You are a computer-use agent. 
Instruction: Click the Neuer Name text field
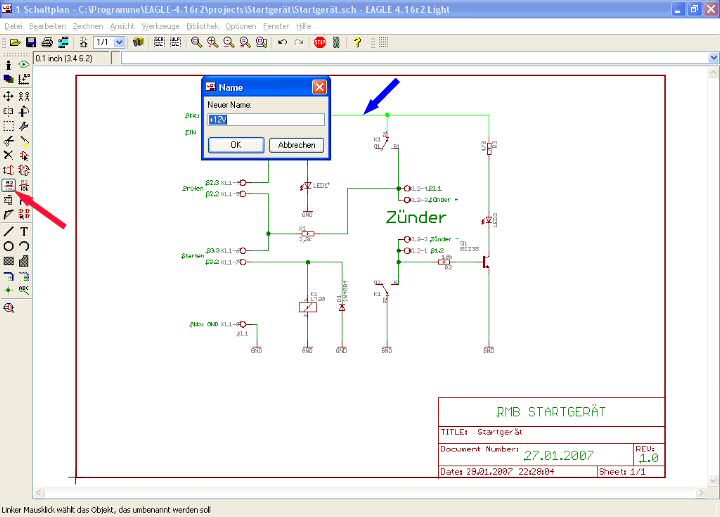coord(266,120)
